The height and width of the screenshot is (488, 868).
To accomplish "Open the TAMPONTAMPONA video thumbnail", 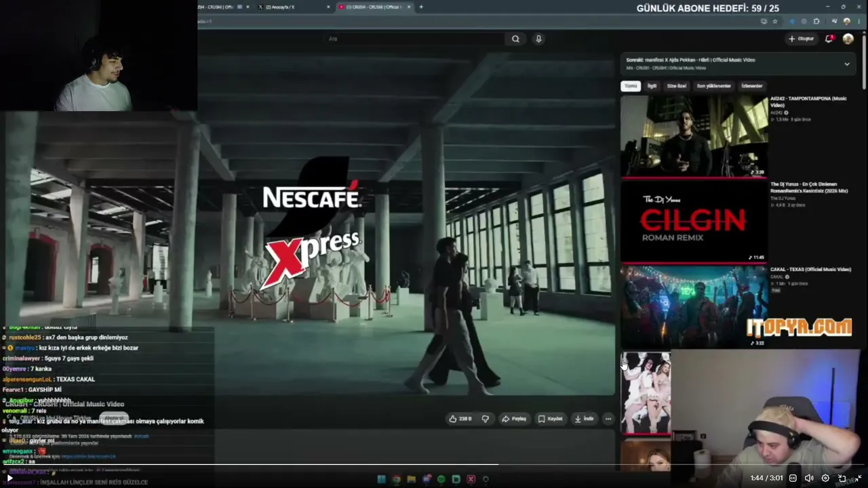I will pos(694,136).
